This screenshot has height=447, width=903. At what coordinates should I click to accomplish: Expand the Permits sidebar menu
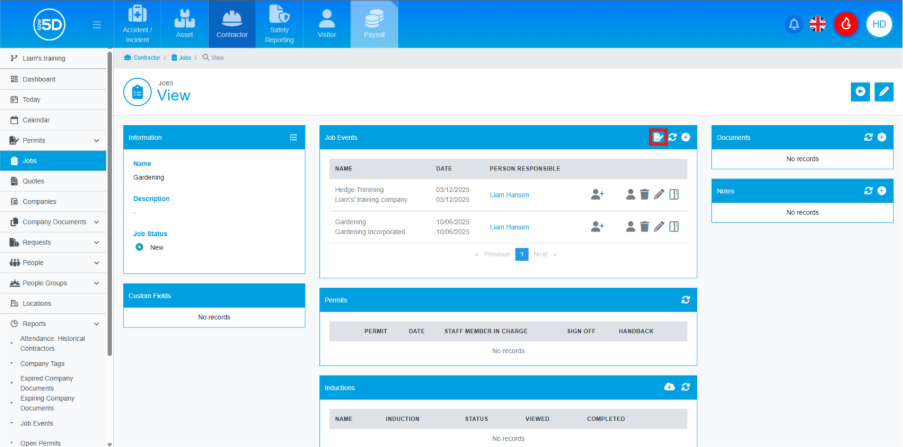(97, 140)
